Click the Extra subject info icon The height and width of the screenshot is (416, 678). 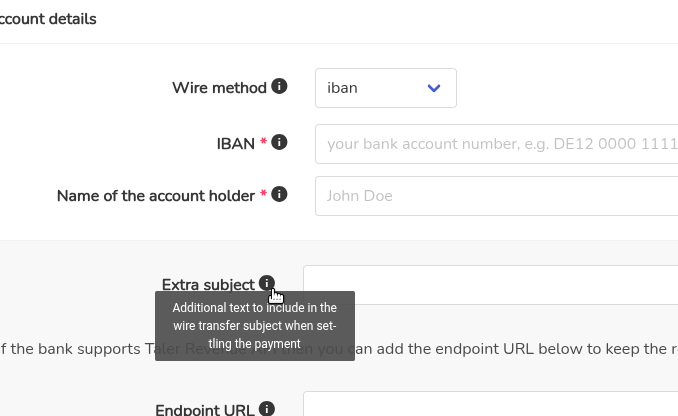267,283
